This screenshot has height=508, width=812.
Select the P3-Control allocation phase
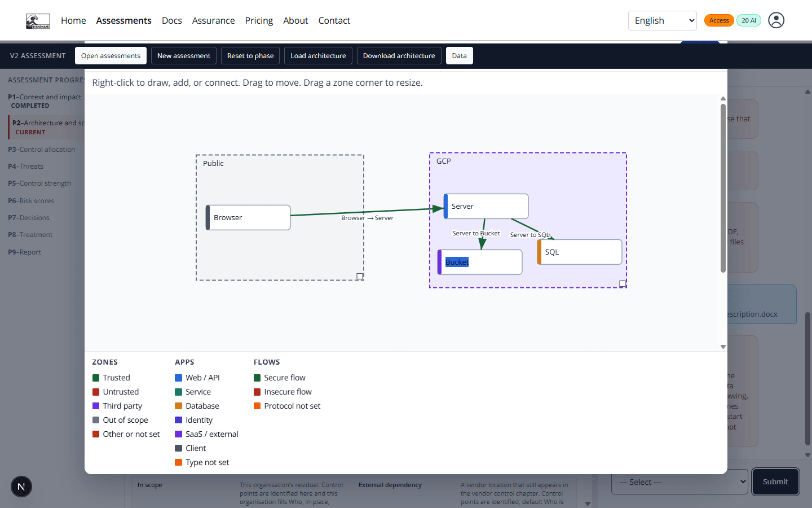42,150
